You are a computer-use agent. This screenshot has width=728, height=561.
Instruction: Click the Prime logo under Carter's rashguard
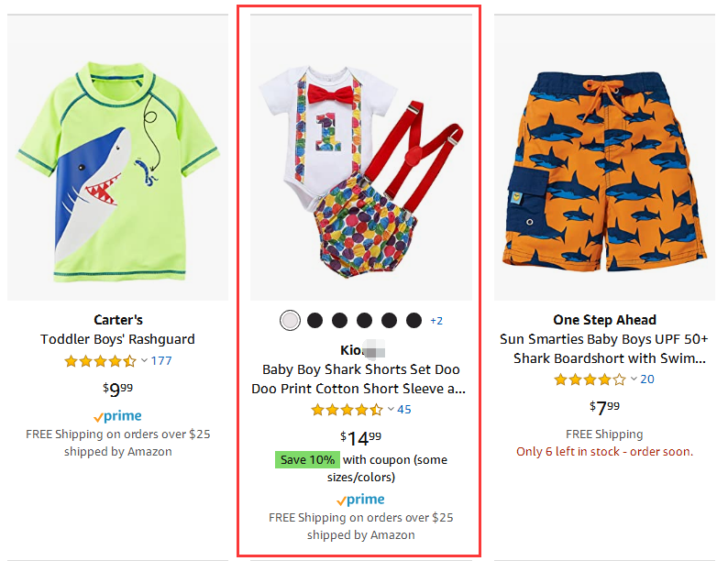(x=117, y=416)
